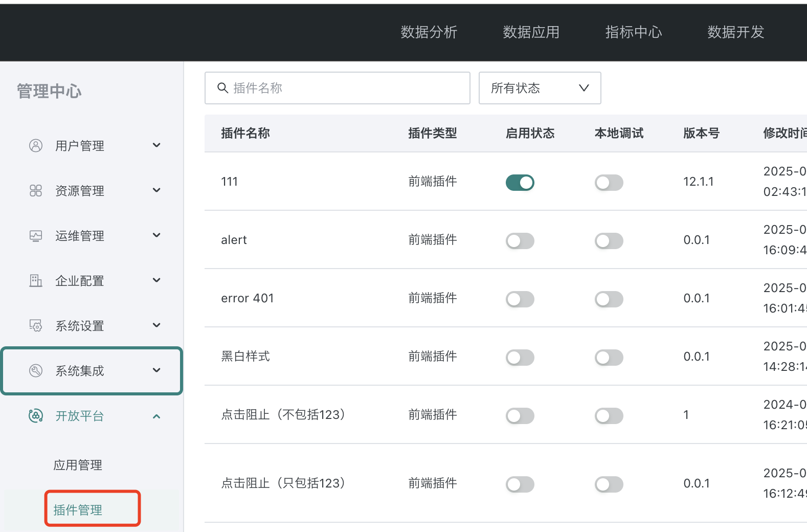
Task: Expand 运维管理 menu chevron
Action: (x=156, y=235)
